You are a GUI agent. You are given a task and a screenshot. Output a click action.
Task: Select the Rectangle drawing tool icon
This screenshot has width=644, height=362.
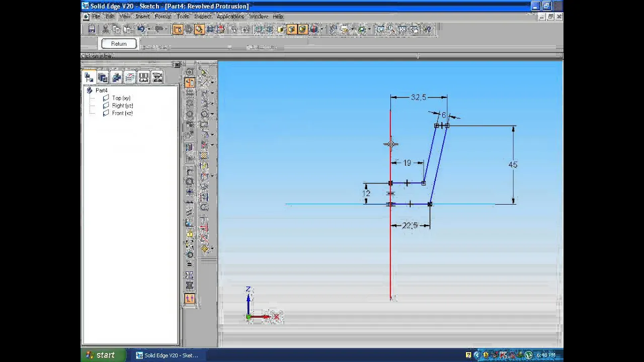tap(204, 124)
